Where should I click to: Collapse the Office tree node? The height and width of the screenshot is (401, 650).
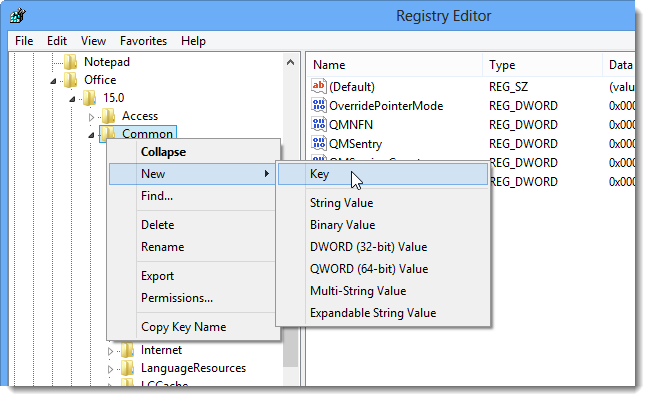[x=53, y=81]
